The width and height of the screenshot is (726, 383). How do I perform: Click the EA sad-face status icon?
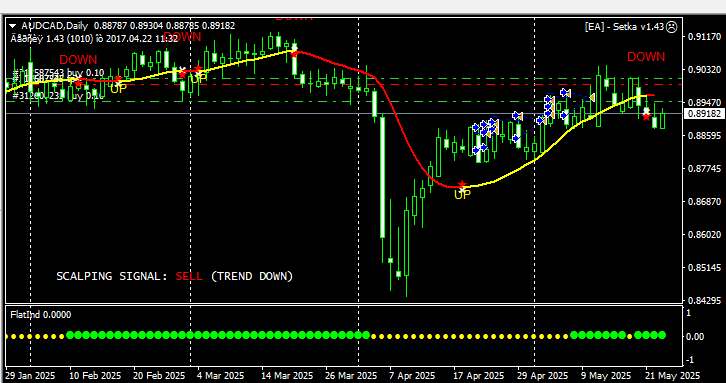click(671, 27)
